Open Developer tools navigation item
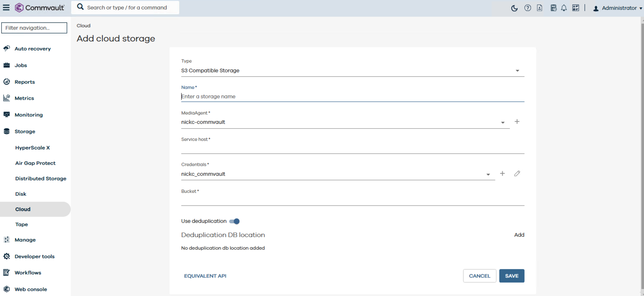 (x=35, y=257)
